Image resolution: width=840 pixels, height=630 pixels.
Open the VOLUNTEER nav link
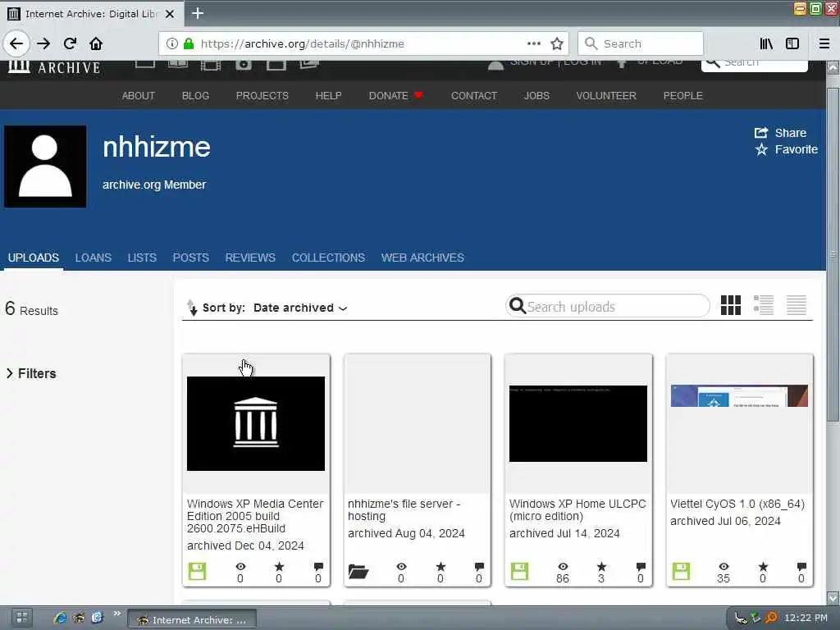[606, 96]
